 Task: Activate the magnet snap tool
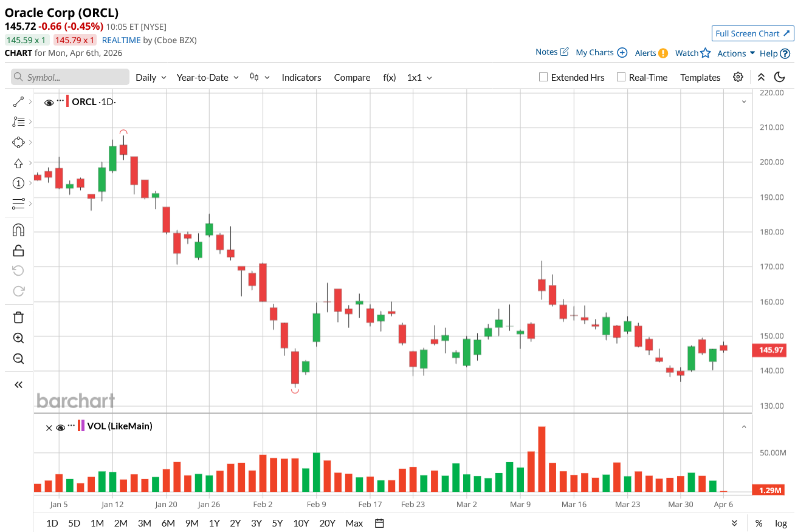(18, 230)
